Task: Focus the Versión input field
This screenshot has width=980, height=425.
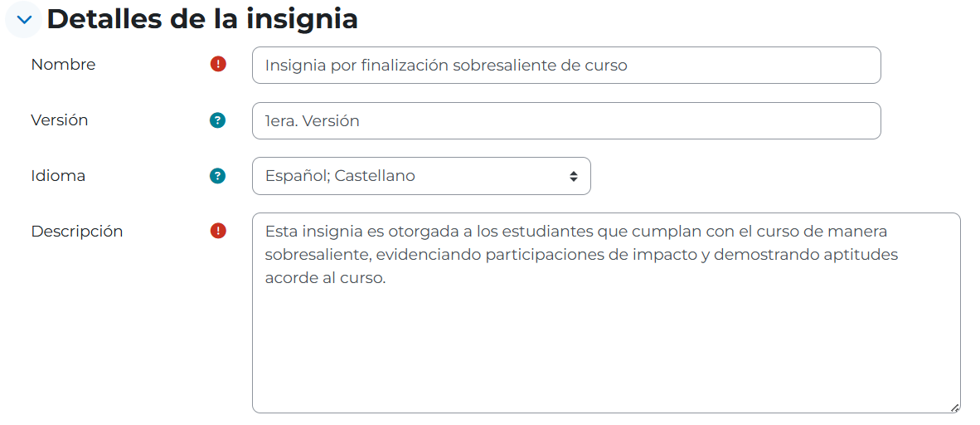Action: click(x=566, y=121)
